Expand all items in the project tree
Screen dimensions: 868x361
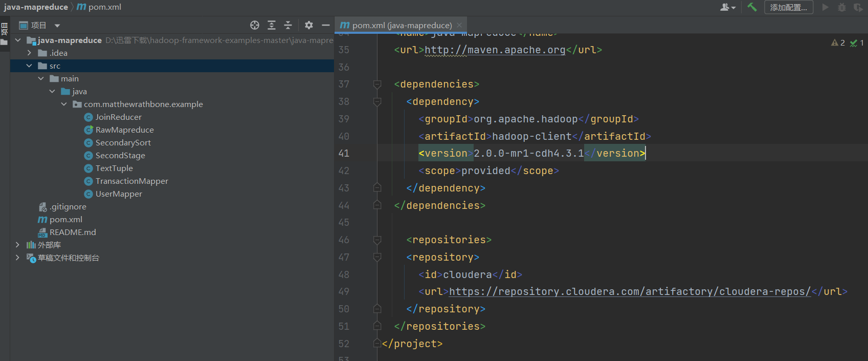point(272,25)
